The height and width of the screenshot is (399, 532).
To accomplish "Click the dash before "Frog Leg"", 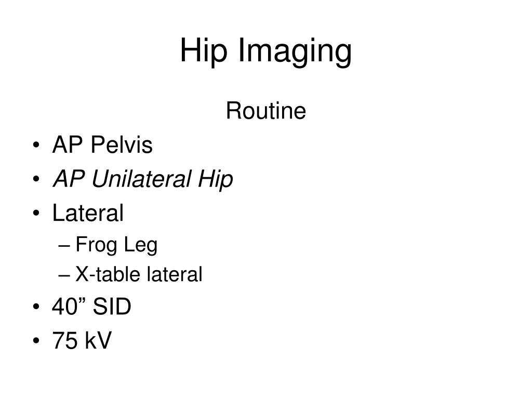I will (65, 246).
